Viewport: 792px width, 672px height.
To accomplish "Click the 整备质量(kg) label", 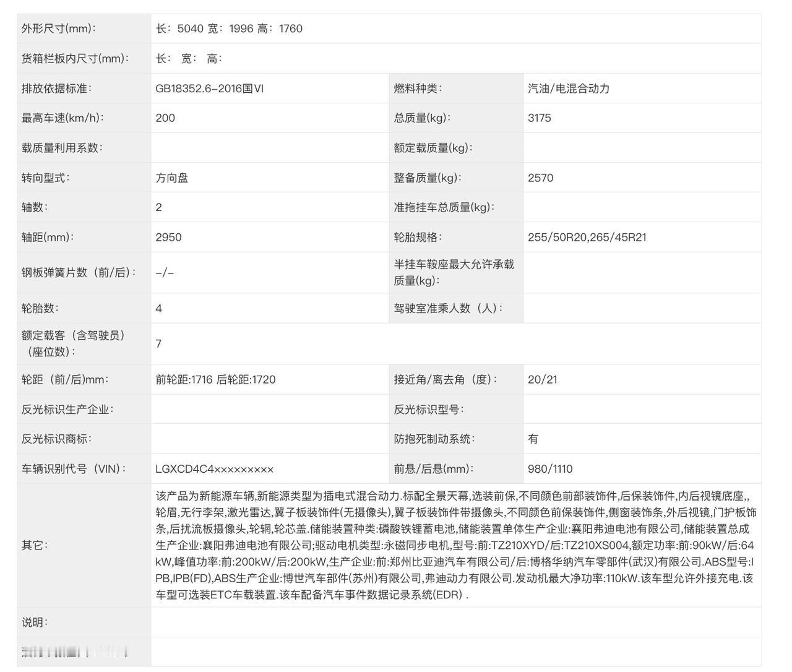I will 428,178.
